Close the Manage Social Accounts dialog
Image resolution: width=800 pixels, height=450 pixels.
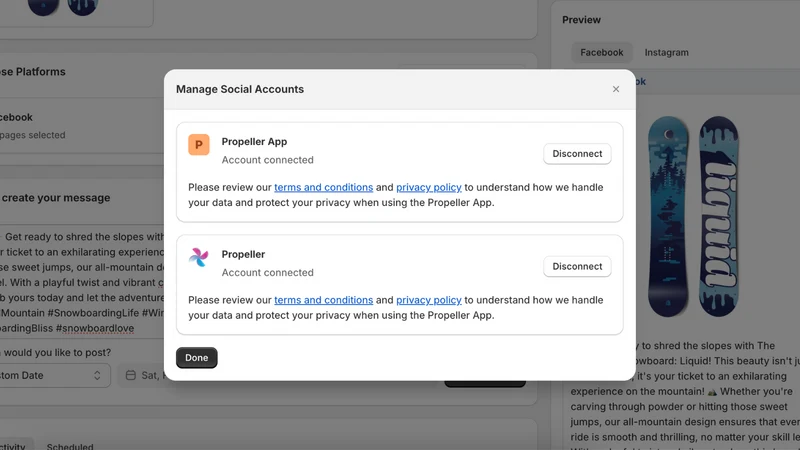[x=616, y=89]
